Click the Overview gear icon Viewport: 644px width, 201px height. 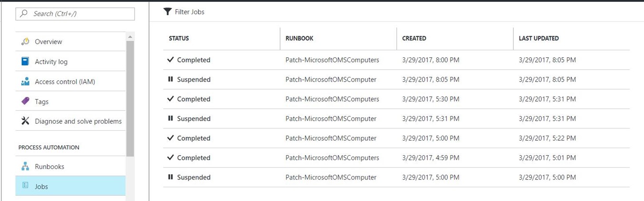(x=25, y=42)
